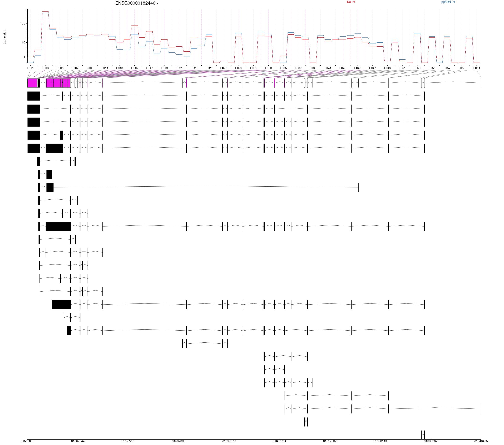Image resolution: width=504 pixels, height=445 pixels.
Task: Click genomic coordinate 81617932
Action: tap(330, 441)
